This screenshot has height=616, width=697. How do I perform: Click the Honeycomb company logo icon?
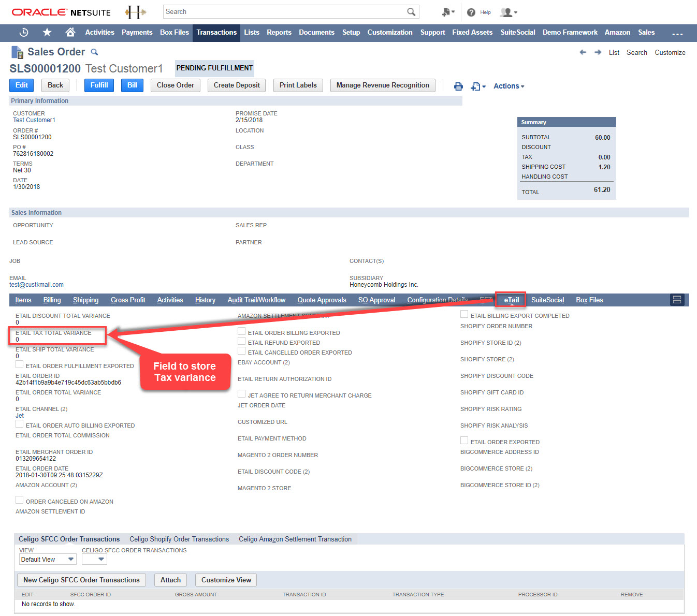click(135, 11)
